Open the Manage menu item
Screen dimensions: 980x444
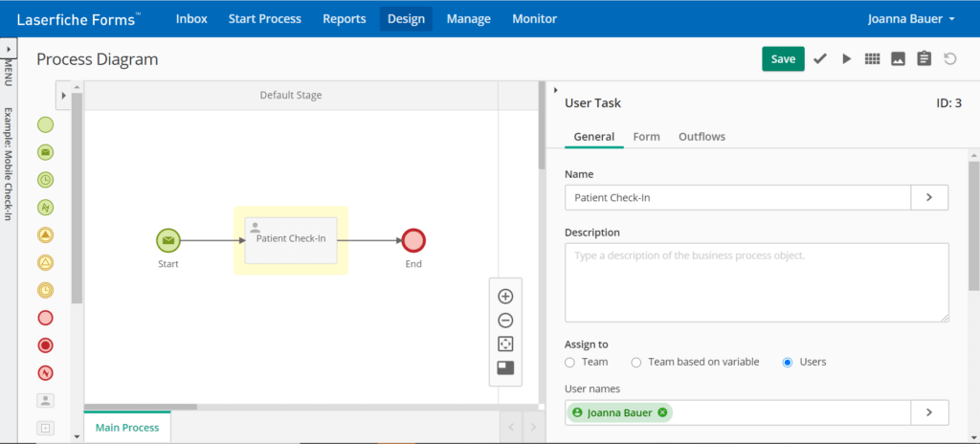tap(469, 19)
